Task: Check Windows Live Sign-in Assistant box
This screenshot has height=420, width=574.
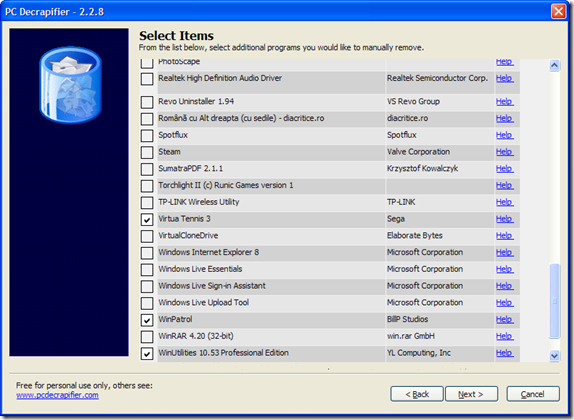Action: [x=147, y=286]
